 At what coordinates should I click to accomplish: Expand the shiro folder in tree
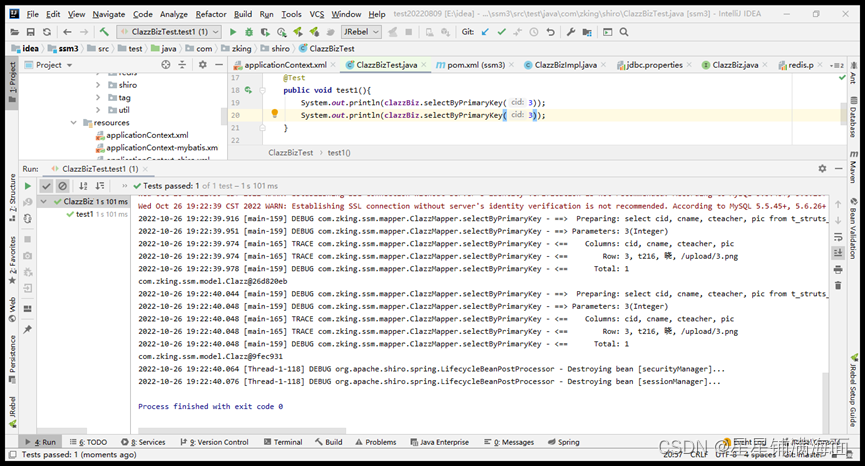click(x=98, y=85)
